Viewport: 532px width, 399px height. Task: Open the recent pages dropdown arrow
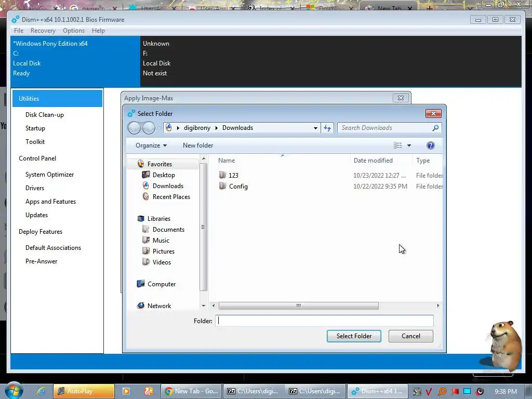pos(159,128)
